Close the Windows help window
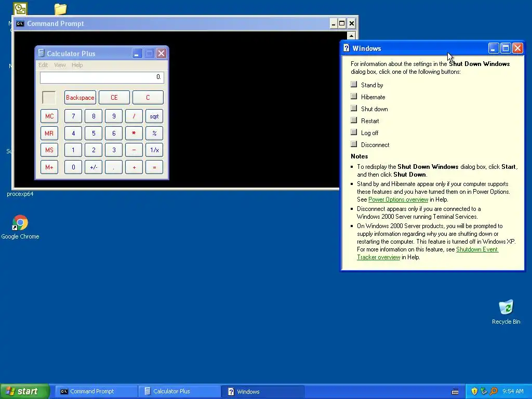 [x=517, y=48]
